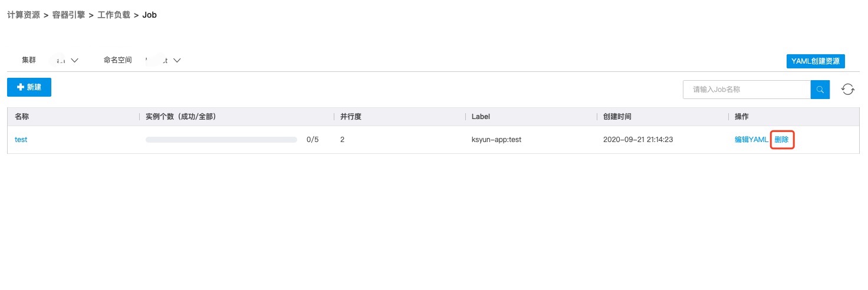Focus the 请输入Job名称 search field
Viewport: 868px width, 290px height.
747,90
